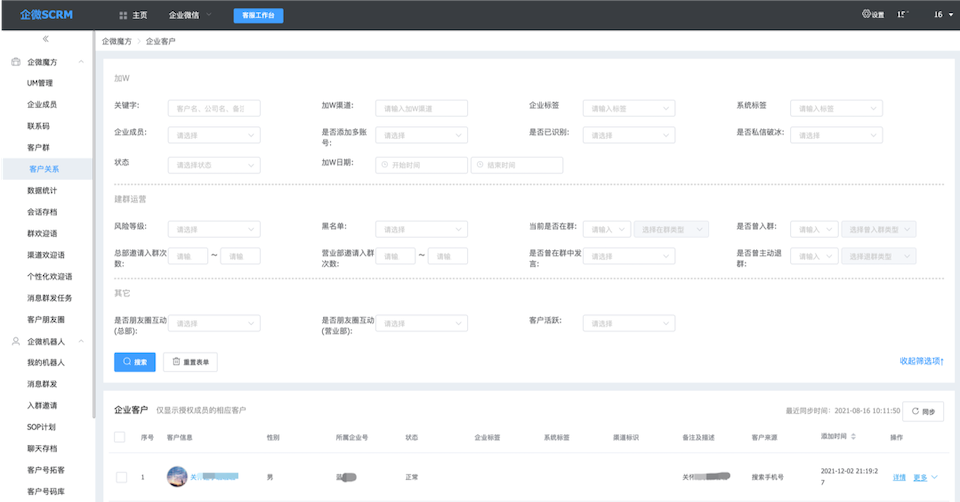Image resolution: width=960 pixels, height=502 pixels.
Task: Tick the select-all checkbox in table header
Action: tap(120, 437)
